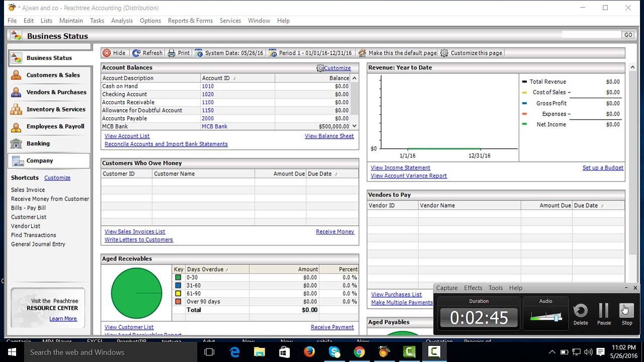Stop the screen recording
This screenshot has height=362, width=644.
tap(627, 314)
